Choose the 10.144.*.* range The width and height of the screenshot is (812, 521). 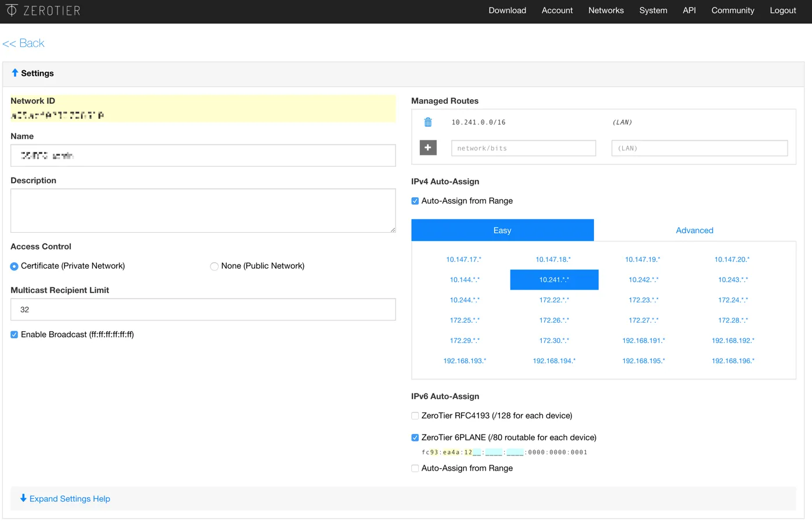pyautogui.click(x=465, y=280)
